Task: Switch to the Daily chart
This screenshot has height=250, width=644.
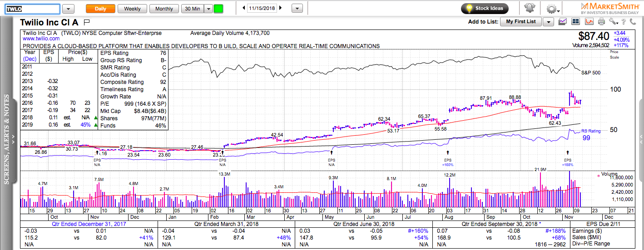Action: coord(100,9)
